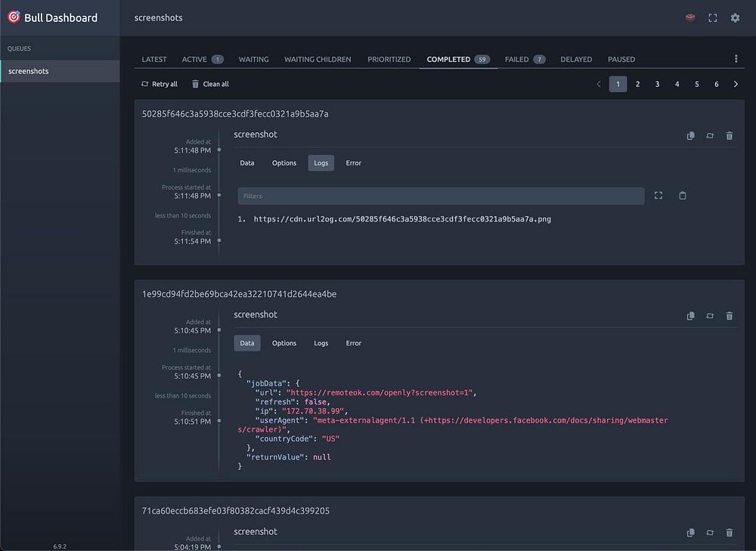Jump to page 6 of completed jobs
Image resolution: width=756 pixels, height=551 pixels.
[716, 84]
